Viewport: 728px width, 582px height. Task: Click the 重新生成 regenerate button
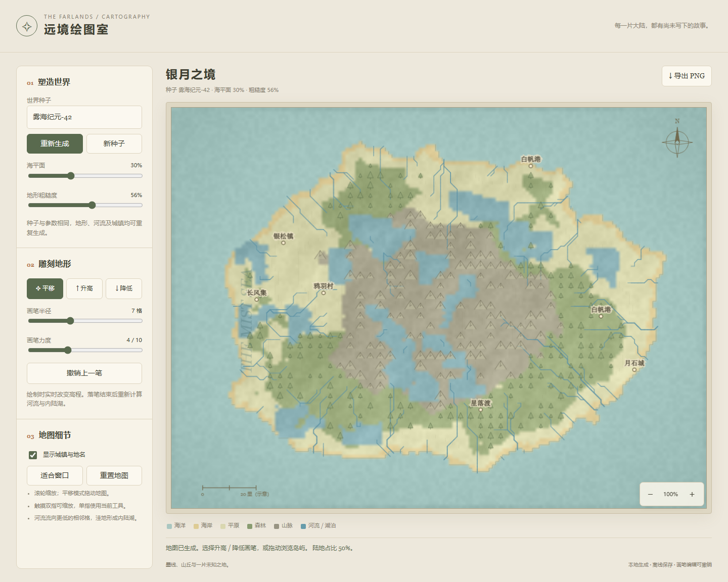[x=55, y=143]
